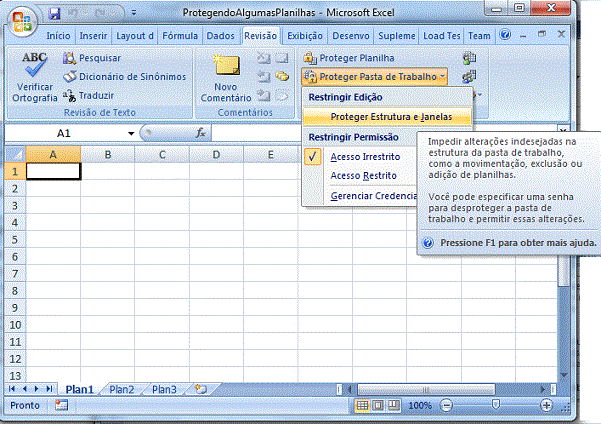Viewport: 601px width, 424px height.
Task: Click the zoom slider handle
Action: point(496,404)
